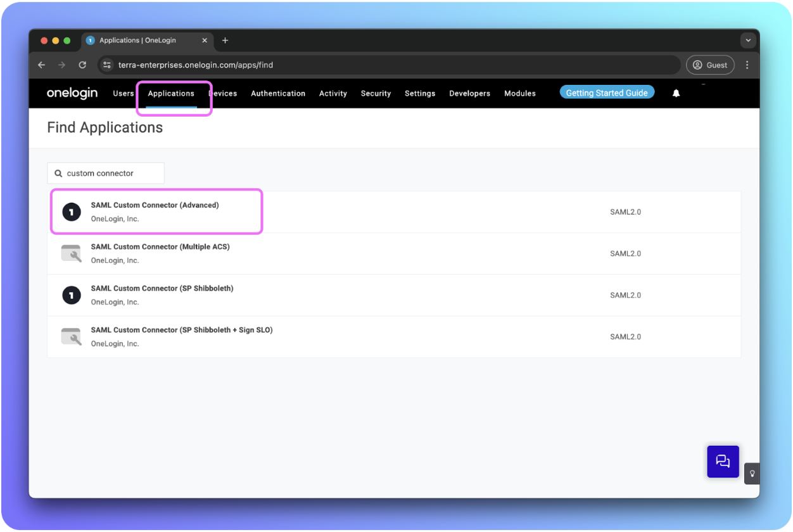Open the Authentication menu
This screenshot has height=532, width=793.
(x=278, y=93)
